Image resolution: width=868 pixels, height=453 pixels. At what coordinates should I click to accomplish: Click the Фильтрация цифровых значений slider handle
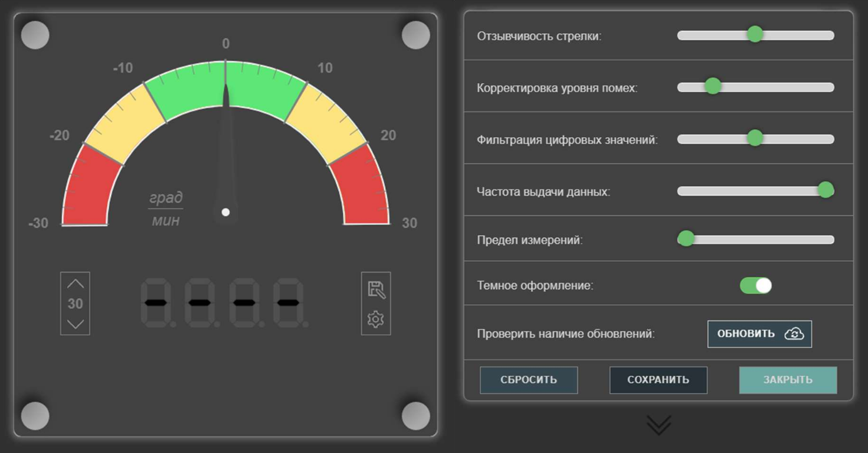pos(755,138)
